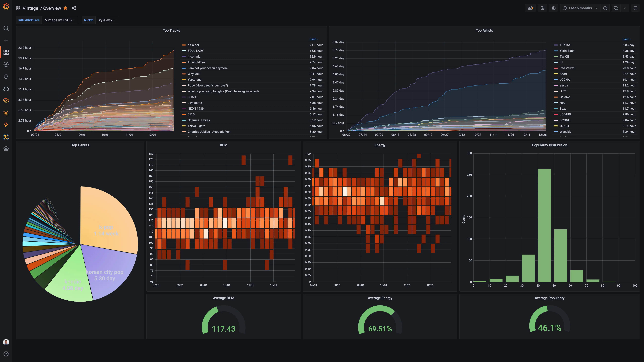Open the Average BPM panel title
Image resolution: width=644 pixels, height=362 pixels.
coord(224,298)
